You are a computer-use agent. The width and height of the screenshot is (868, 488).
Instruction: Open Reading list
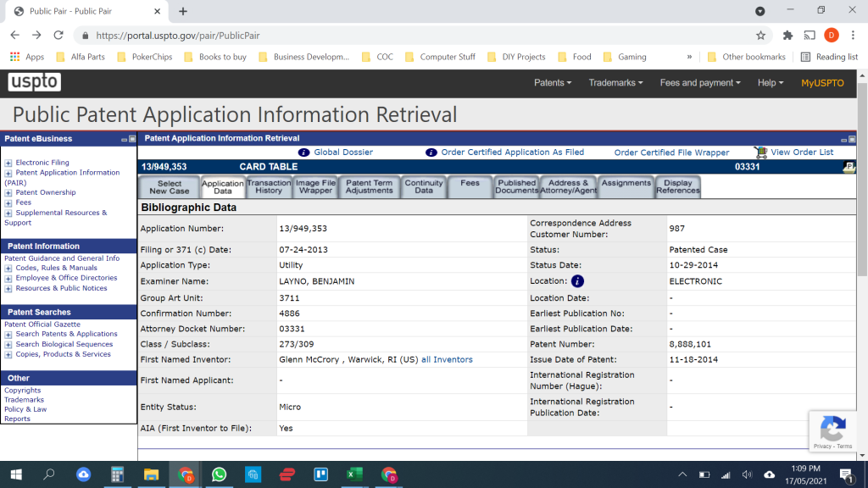[x=829, y=57]
